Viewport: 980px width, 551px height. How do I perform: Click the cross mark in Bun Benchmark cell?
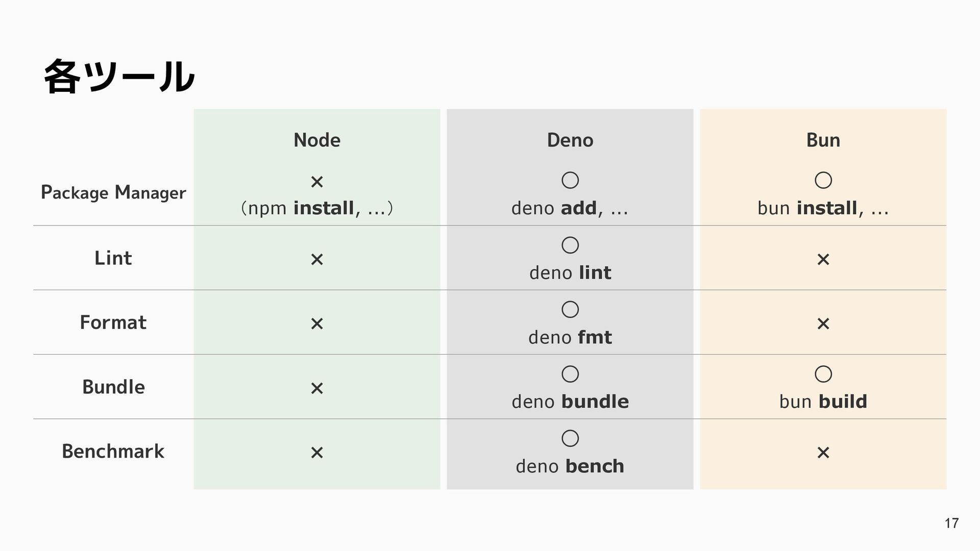823,453
